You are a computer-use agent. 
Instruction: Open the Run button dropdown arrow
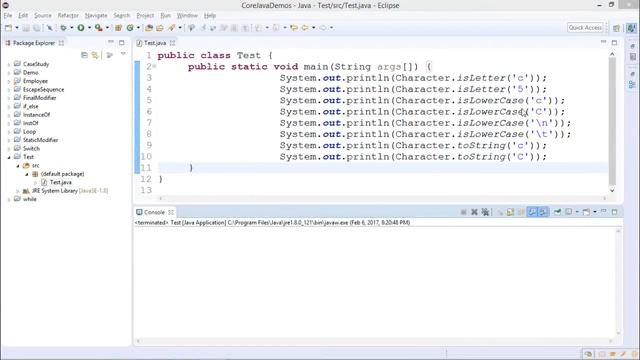coord(89,28)
